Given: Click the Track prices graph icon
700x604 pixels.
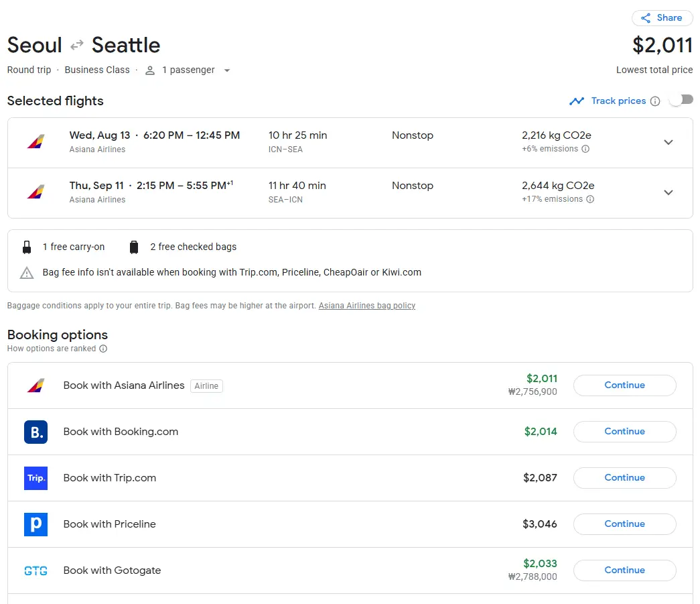Looking at the screenshot, I should click(576, 101).
